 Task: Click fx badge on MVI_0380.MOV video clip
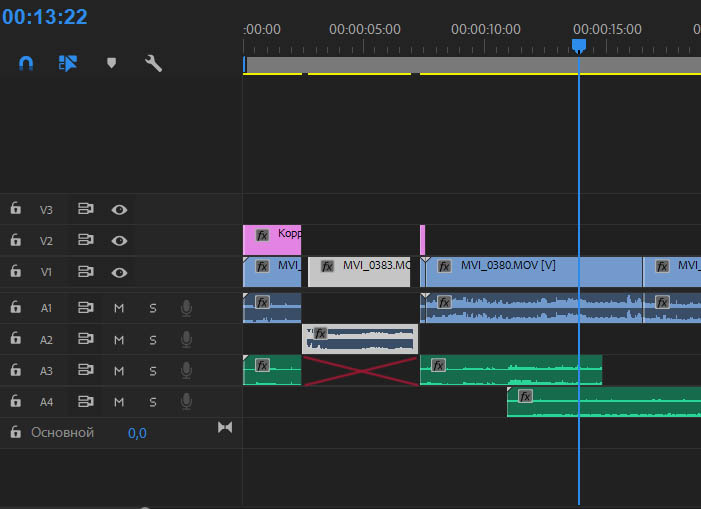(x=444, y=267)
